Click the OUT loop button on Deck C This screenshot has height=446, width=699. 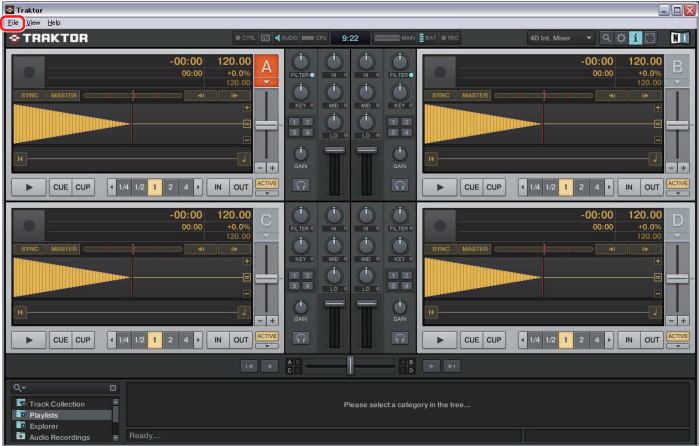(x=241, y=340)
